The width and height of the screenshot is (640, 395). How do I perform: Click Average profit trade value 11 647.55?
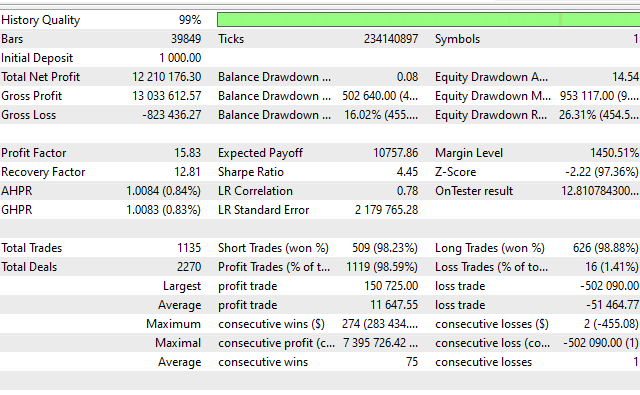(394, 305)
